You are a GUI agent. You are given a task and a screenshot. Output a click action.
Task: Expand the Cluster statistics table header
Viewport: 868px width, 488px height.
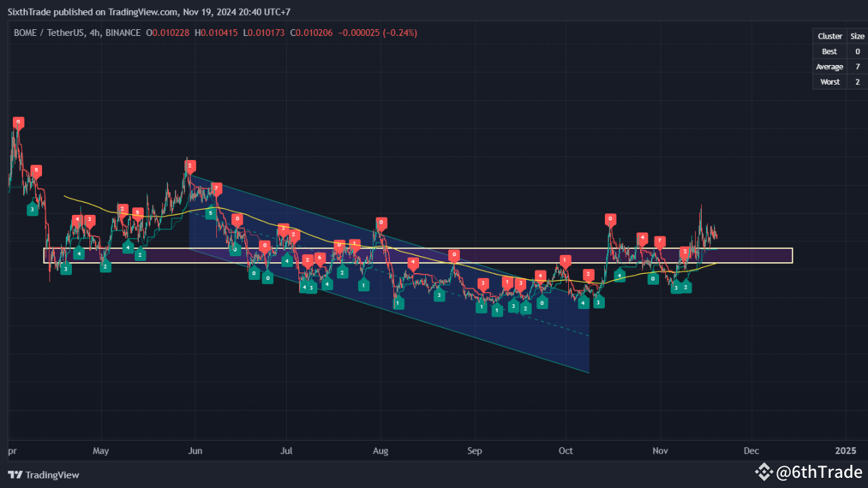coord(829,36)
